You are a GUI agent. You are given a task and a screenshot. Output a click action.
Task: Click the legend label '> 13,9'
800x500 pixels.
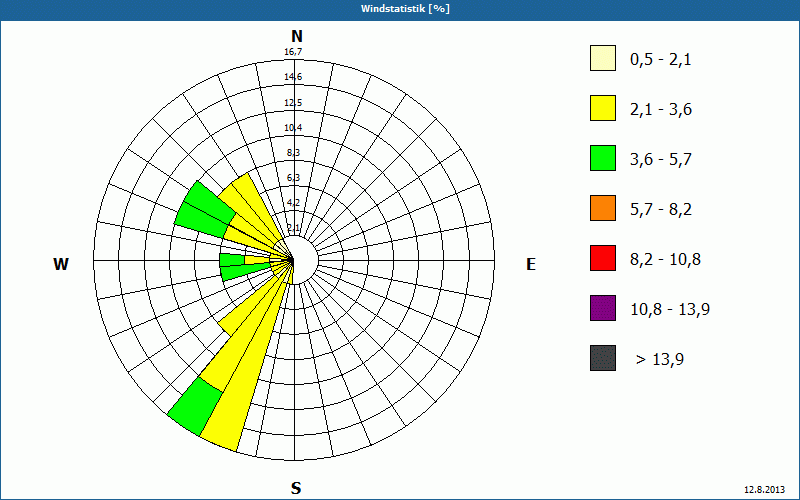[x=660, y=360]
